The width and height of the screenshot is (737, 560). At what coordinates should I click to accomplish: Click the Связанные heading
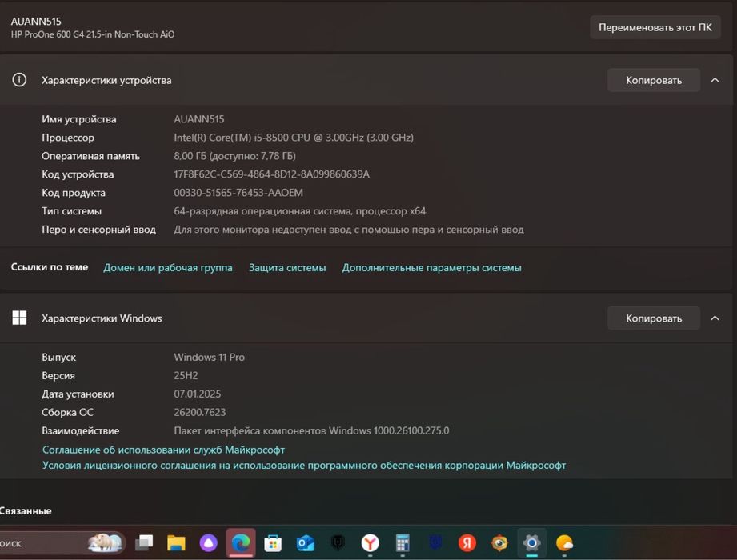click(26, 510)
